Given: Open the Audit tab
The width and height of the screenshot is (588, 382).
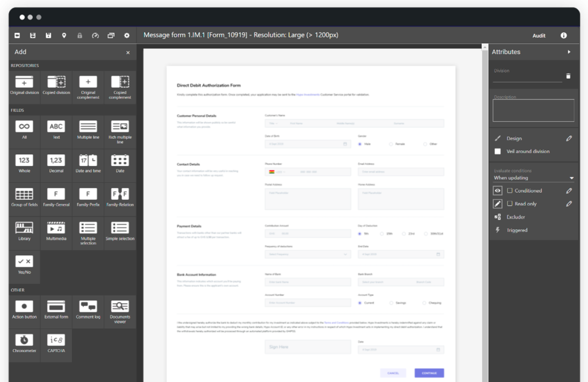Looking at the screenshot, I should [539, 36].
